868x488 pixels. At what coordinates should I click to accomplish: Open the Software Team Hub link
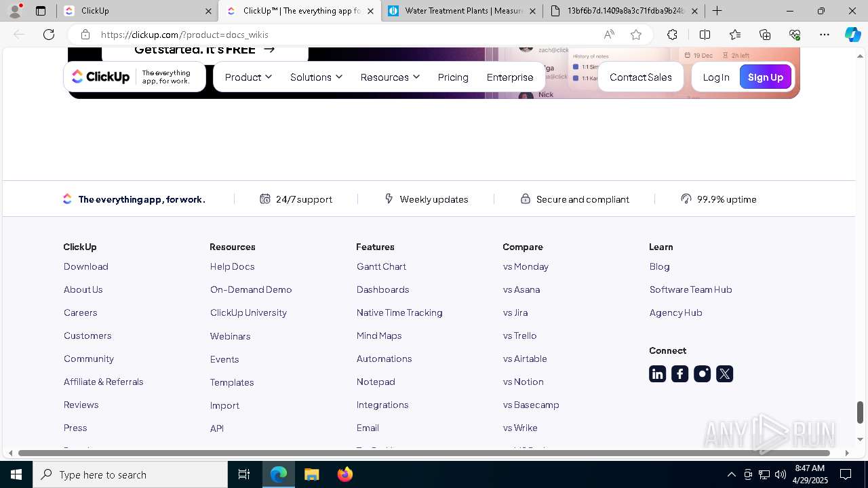[690, 289]
